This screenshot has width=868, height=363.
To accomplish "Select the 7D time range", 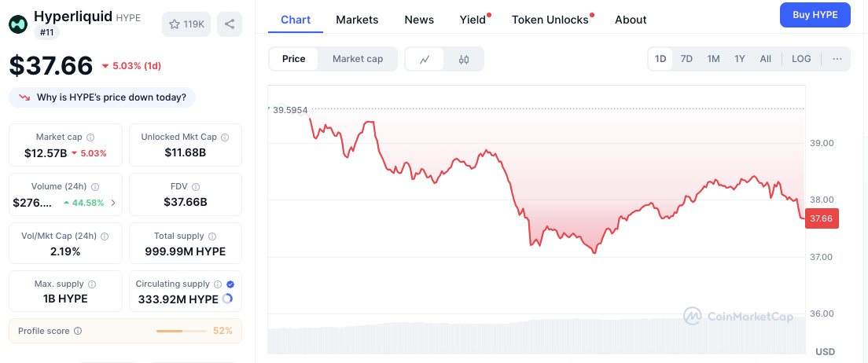I will [686, 59].
